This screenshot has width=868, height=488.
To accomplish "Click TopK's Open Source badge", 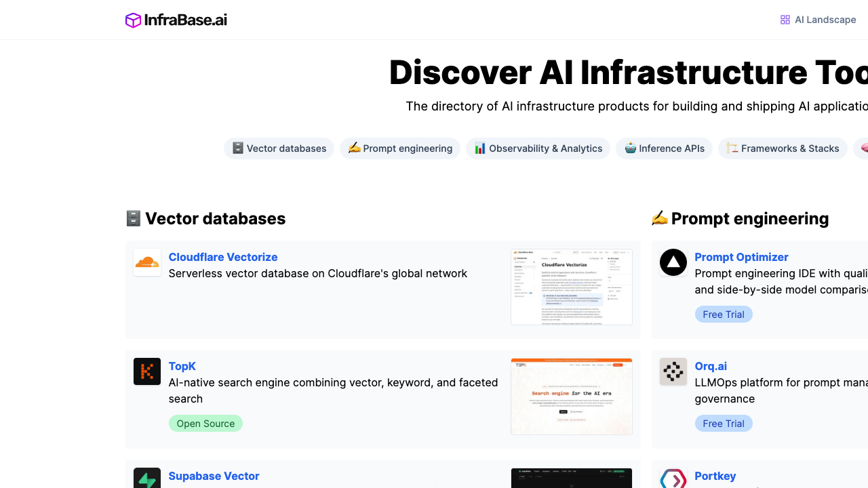I will [205, 424].
